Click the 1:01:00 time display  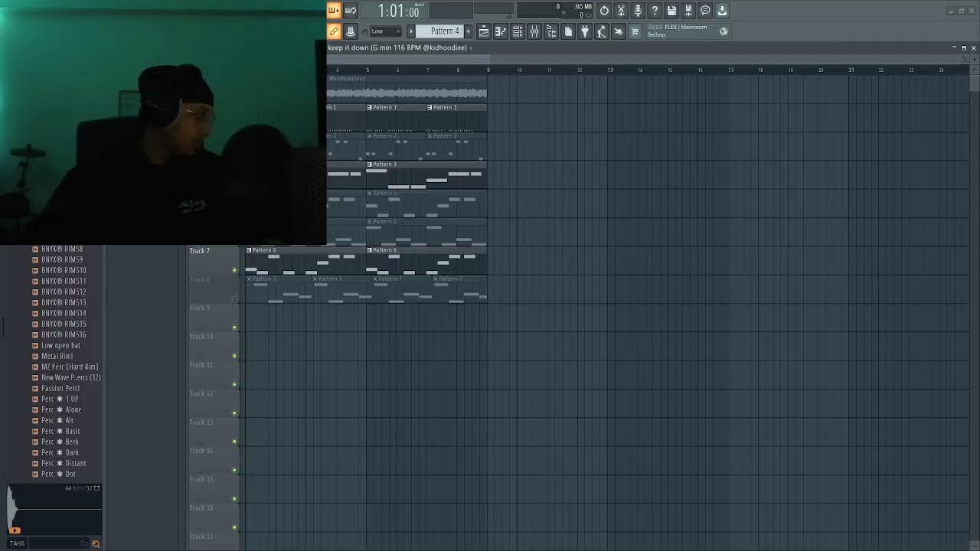coord(398,11)
